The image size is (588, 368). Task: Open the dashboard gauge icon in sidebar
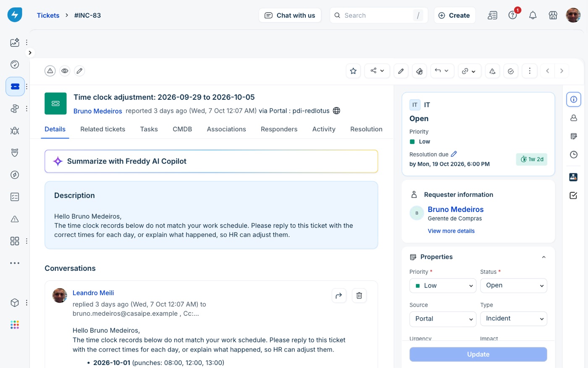(x=15, y=64)
